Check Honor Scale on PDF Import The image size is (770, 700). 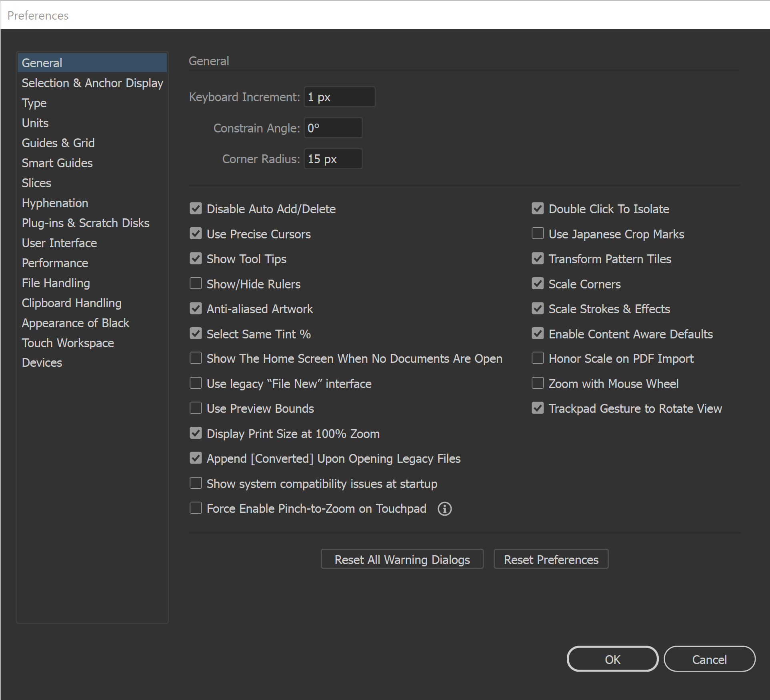point(538,358)
